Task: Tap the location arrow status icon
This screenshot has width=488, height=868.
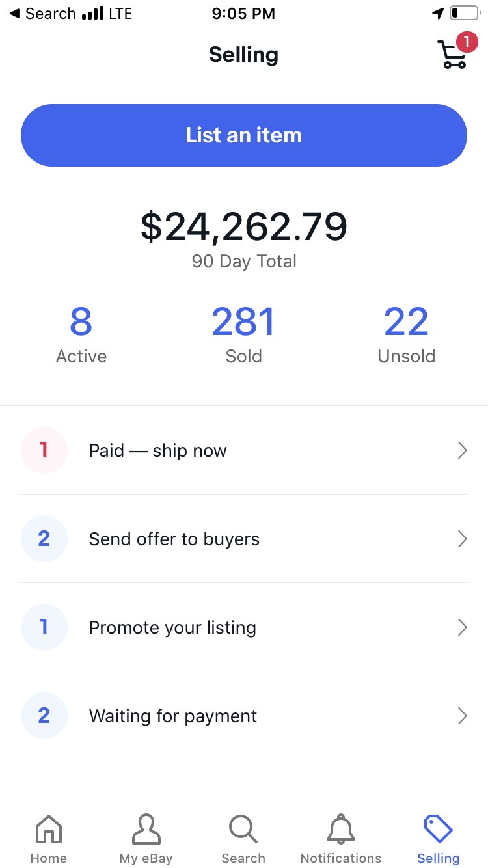Action: [438, 14]
